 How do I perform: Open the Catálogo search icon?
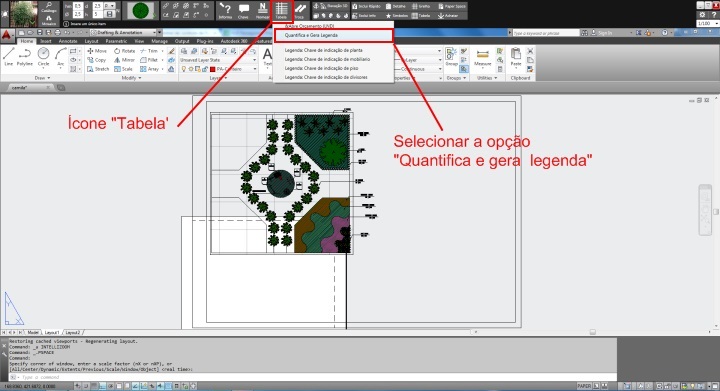[x=49, y=6]
